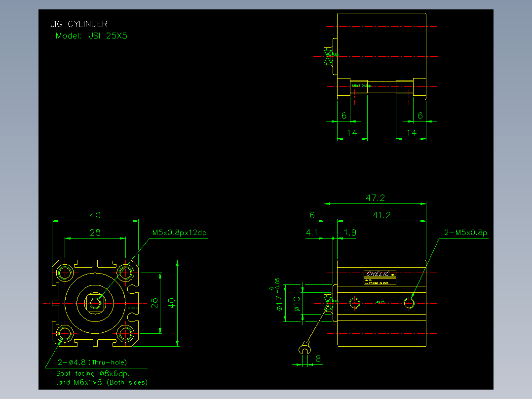Select the 'and M6x1x8 (Both sides)' note
Screen dimensions: 532x399
(x=102, y=382)
